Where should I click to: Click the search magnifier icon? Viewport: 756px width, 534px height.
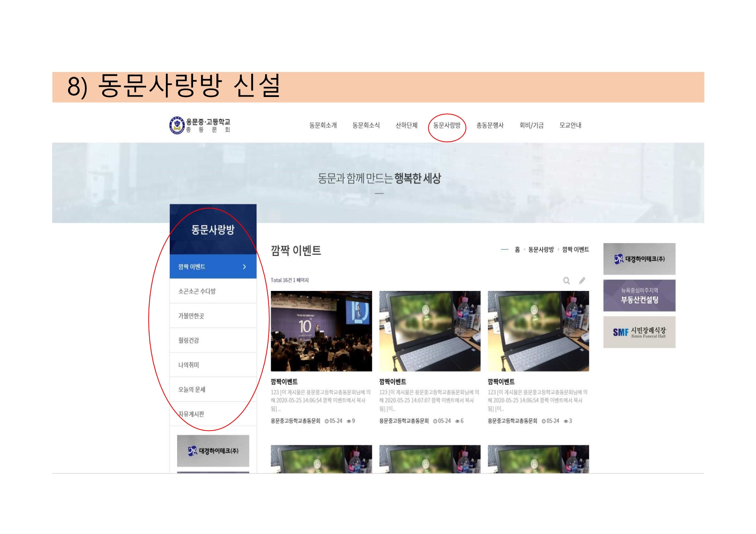[x=566, y=281]
